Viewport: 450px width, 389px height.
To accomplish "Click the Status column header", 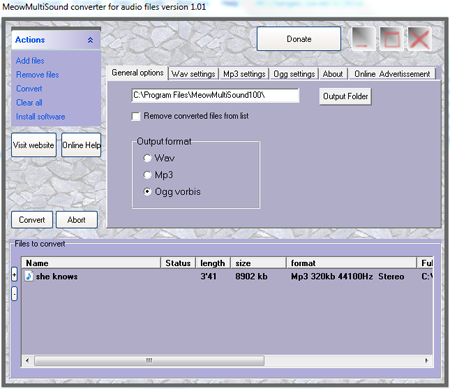I will pos(178,263).
